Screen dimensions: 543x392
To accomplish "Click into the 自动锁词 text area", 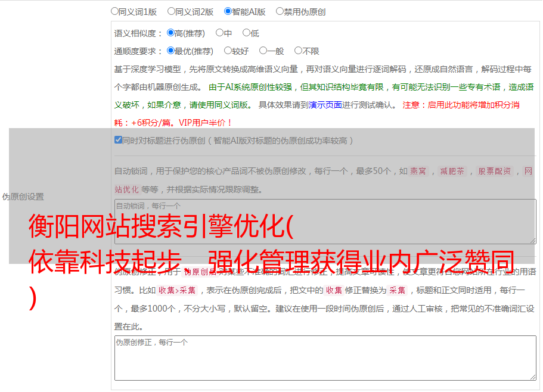I will (x=324, y=221).
